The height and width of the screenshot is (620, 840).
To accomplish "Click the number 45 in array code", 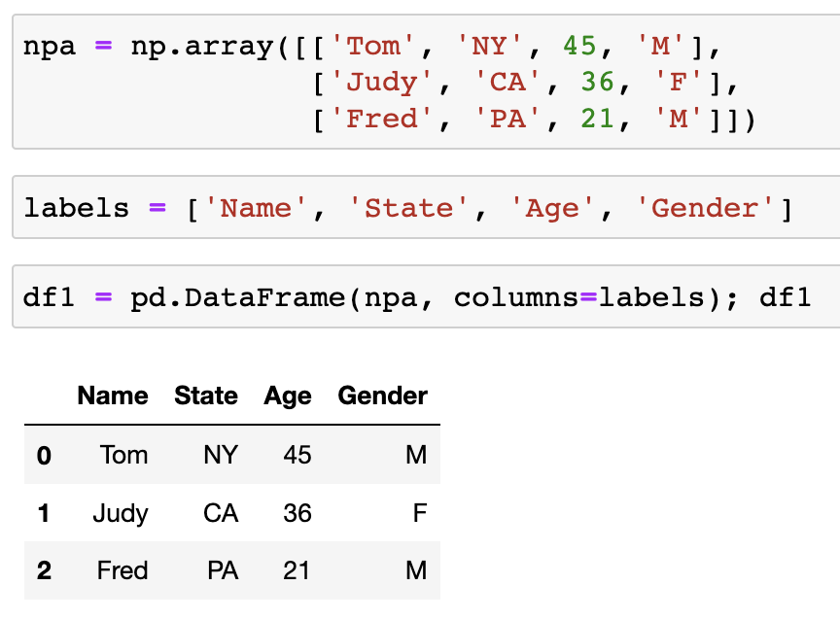I will (579, 46).
